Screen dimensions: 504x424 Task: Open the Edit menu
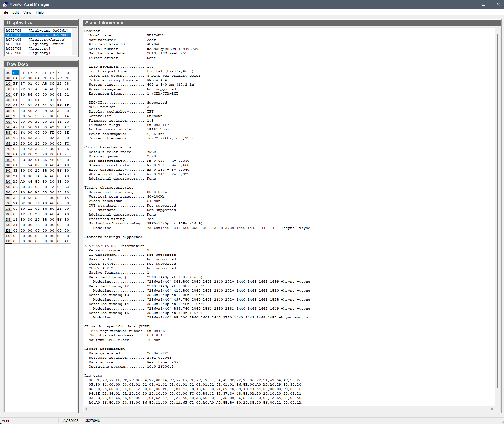click(x=16, y=12)
